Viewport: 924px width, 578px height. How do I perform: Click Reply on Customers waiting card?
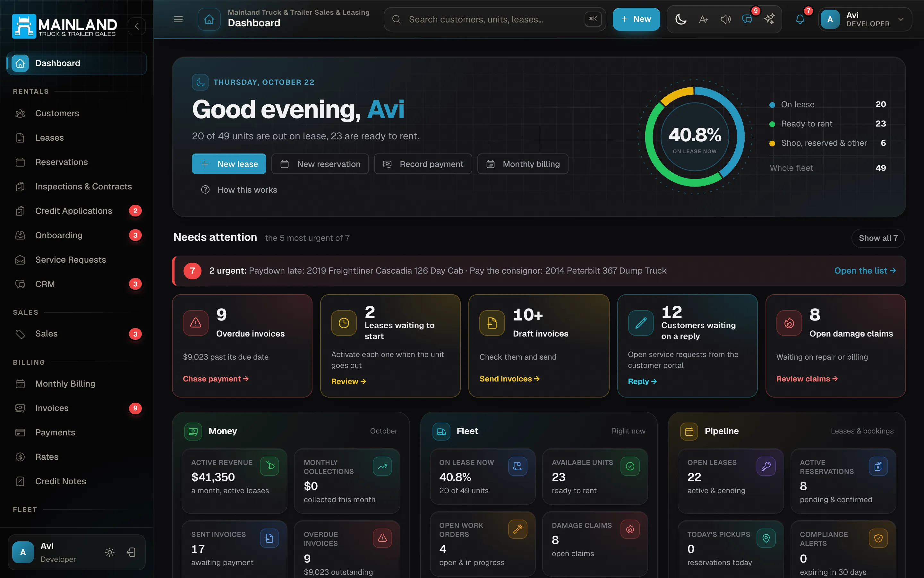642,381
